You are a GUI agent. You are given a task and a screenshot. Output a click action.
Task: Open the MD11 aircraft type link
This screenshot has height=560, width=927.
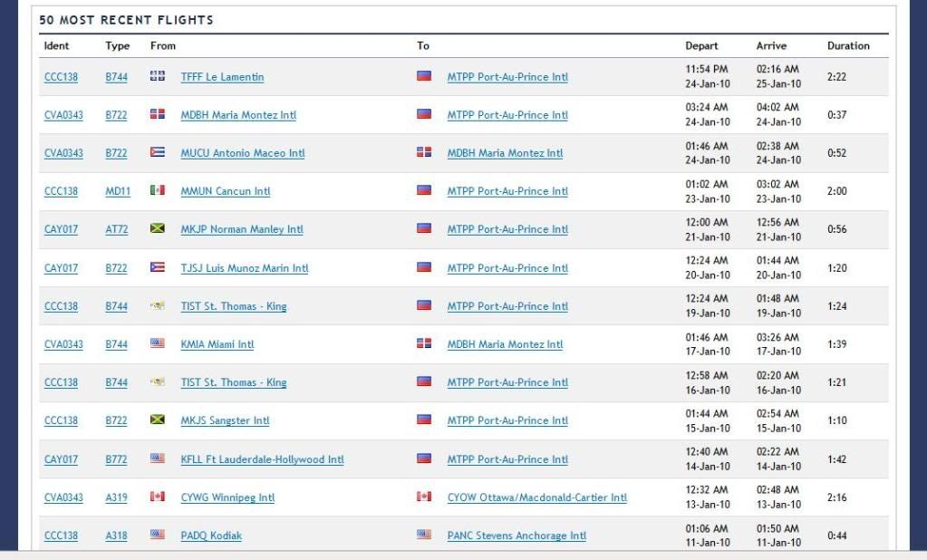coord(116,191)
